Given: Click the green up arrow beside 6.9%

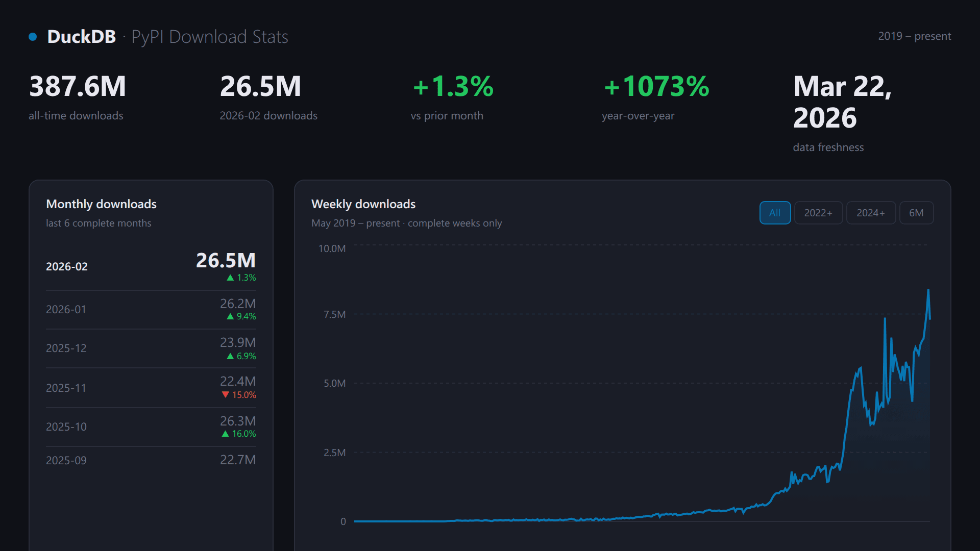Looking at the screenshot, I should [x=231, y=356].
